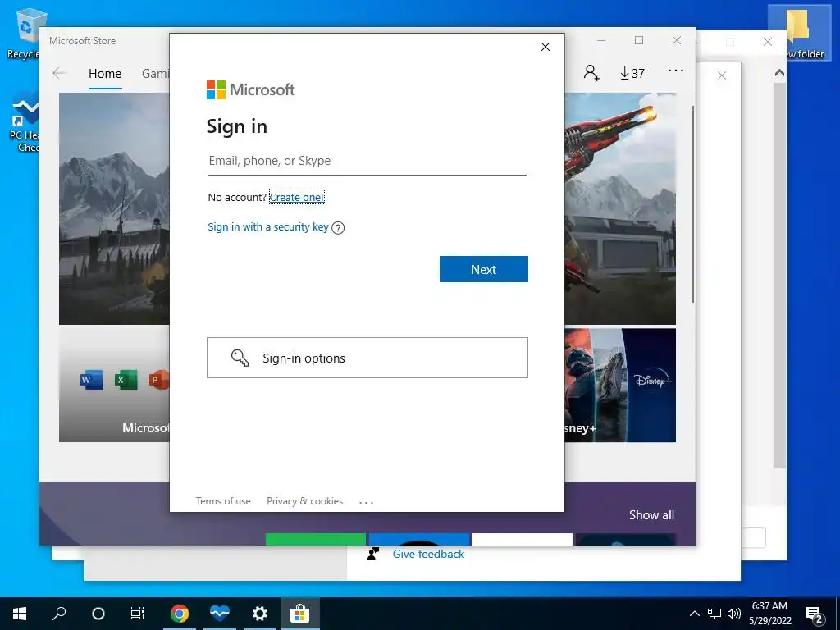Switch to the Gaming tab in Store
This screenshot has width=840, height=630.
[155, 74]
